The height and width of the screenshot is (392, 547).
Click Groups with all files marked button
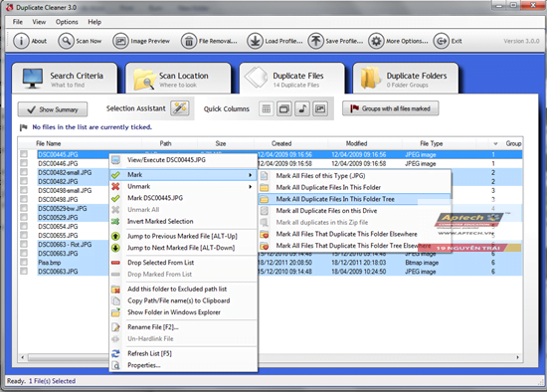(x=391, y=108)
